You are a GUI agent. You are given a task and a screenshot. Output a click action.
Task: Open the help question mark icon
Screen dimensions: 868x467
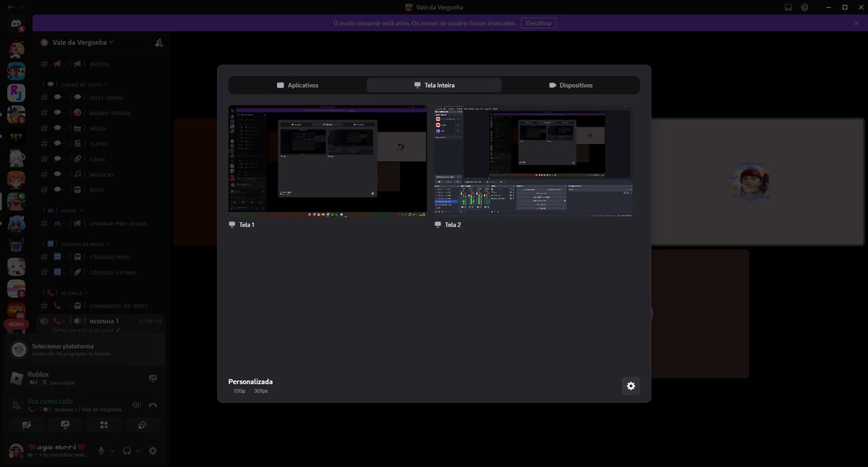pyautogui.click(x=804, y=7)
